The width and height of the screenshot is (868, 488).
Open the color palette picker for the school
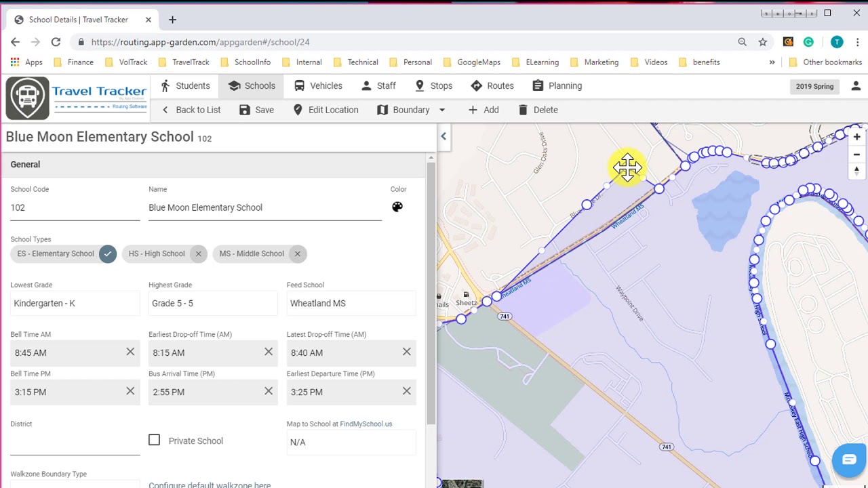pyautogui.click(x=397, y=207)
